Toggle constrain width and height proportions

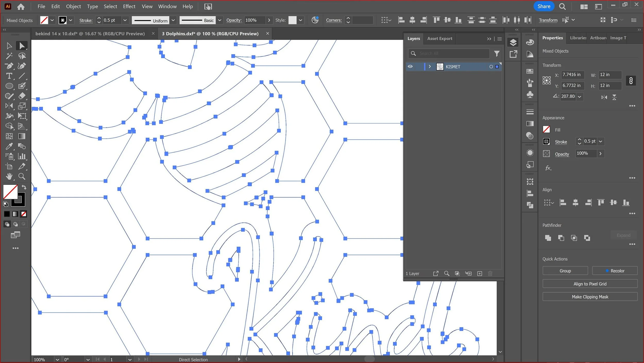click(631, 81)
